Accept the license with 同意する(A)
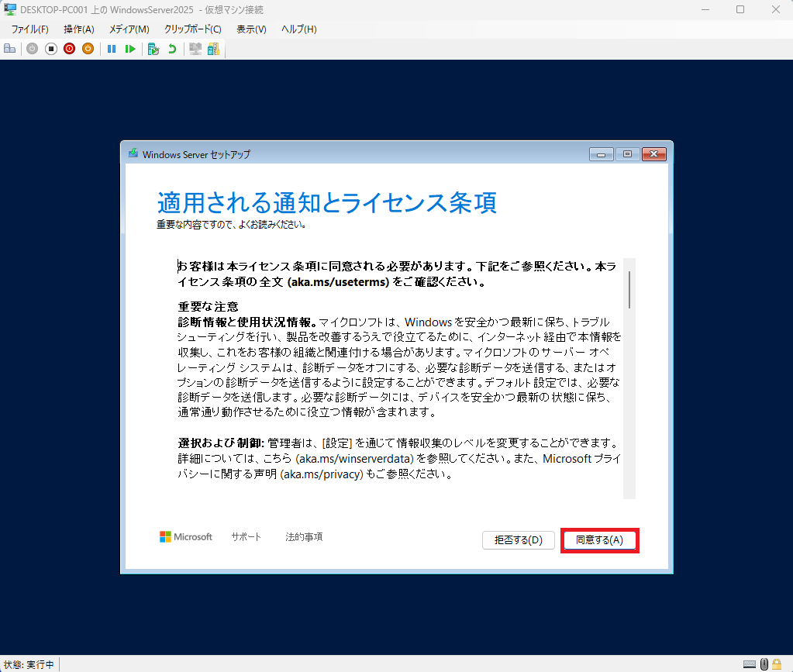 (x=599, y=540)
